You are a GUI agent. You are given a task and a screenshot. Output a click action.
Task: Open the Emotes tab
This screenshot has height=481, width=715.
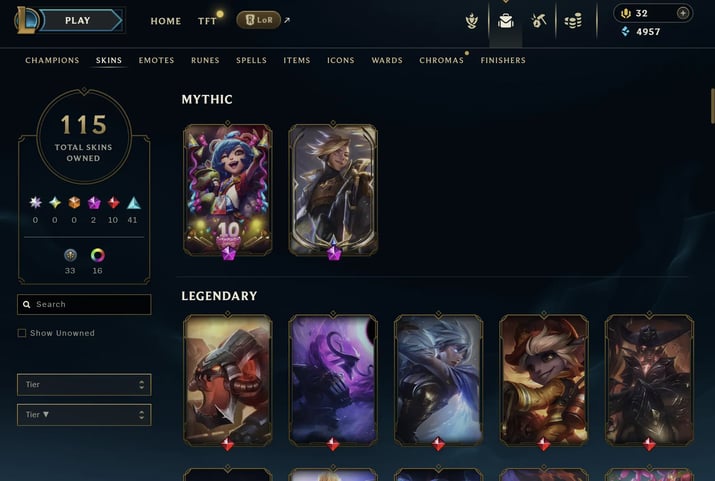point(156,60)
